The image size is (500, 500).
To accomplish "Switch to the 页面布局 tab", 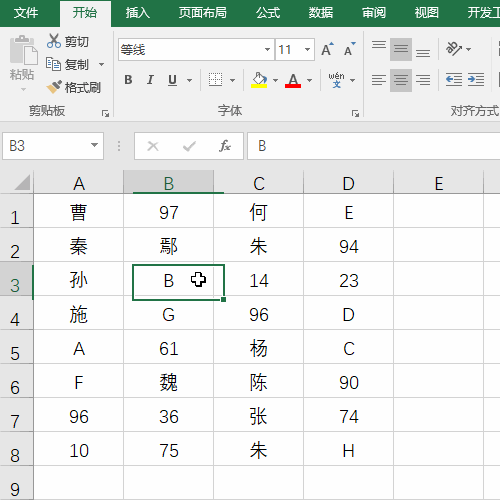I will (202, 13).
